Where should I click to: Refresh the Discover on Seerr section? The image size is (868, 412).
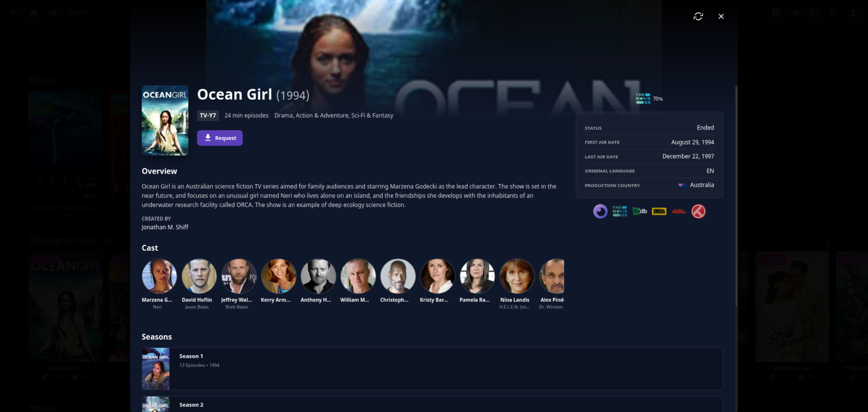coord(108,241)
